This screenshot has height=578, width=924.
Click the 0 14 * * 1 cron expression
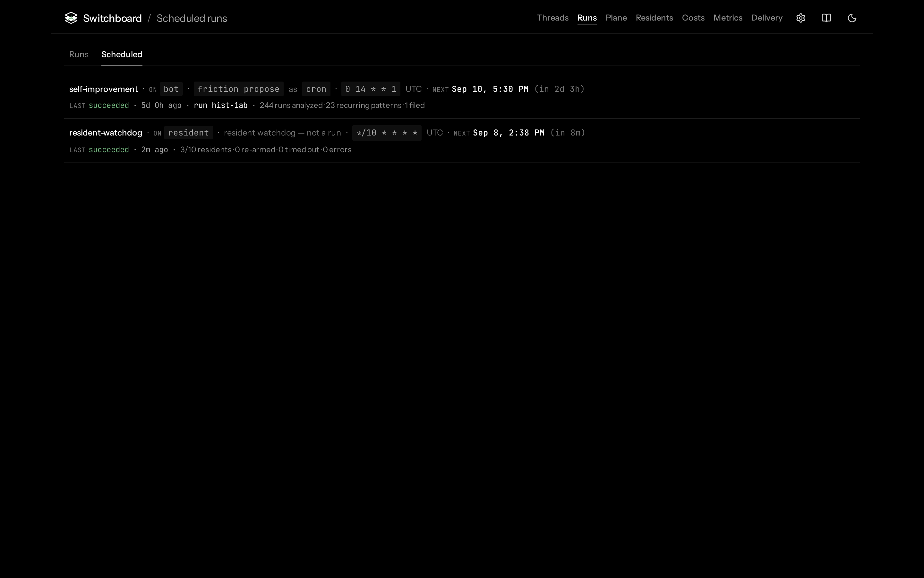click(371, 89)
